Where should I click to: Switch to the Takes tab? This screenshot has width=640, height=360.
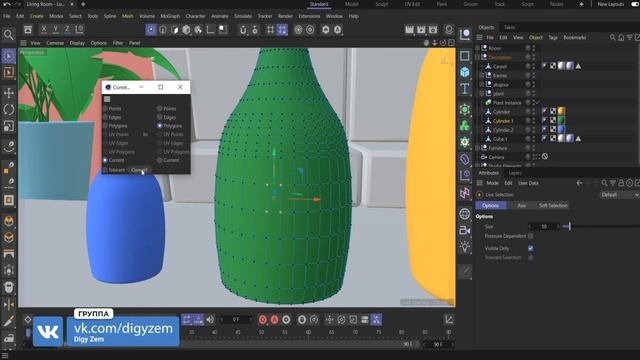tap(509, 27)
